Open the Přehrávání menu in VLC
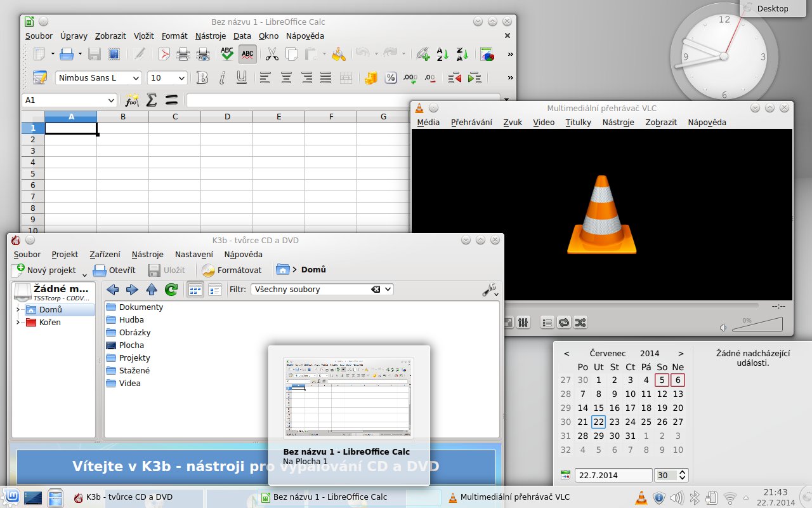Screen dimensions: 812x508 (x=471, y=122)
